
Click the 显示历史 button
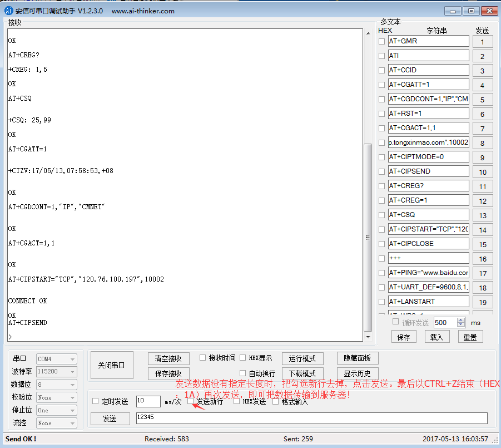[x=358, y=373]
